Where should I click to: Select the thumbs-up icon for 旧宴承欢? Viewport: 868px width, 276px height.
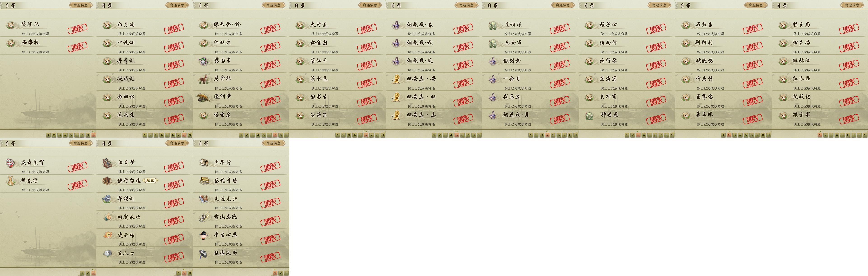(108, 217)
